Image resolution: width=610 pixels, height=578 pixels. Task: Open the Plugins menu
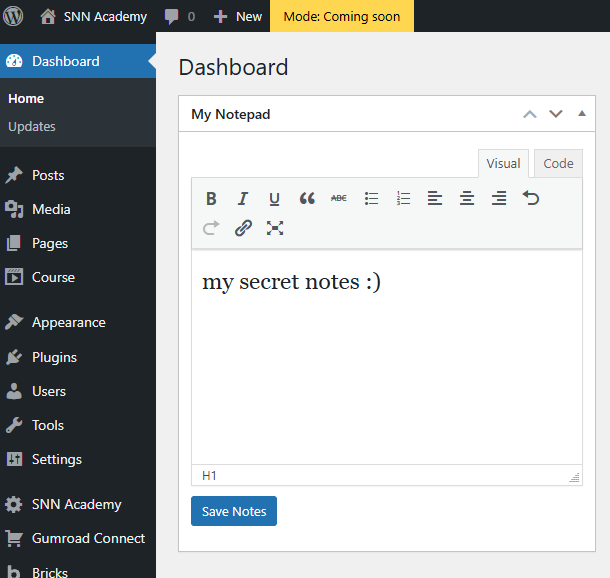pos(54,357)
